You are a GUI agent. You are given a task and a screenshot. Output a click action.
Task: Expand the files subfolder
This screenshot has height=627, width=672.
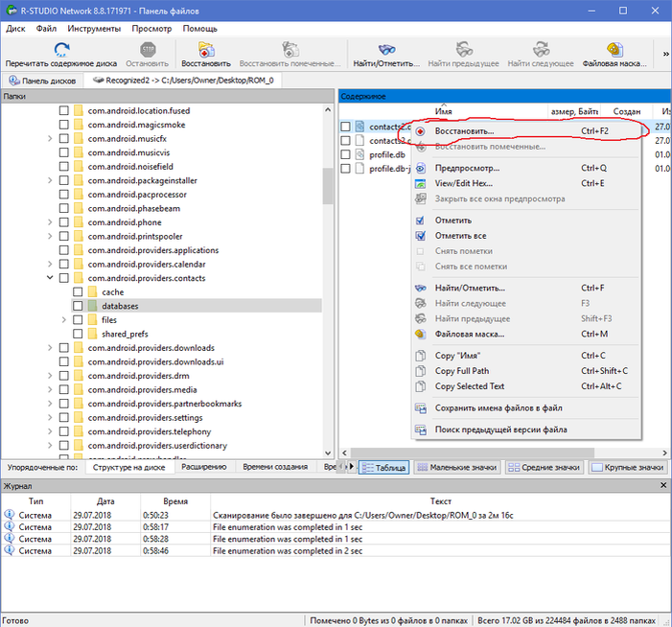tap(64, 319)
